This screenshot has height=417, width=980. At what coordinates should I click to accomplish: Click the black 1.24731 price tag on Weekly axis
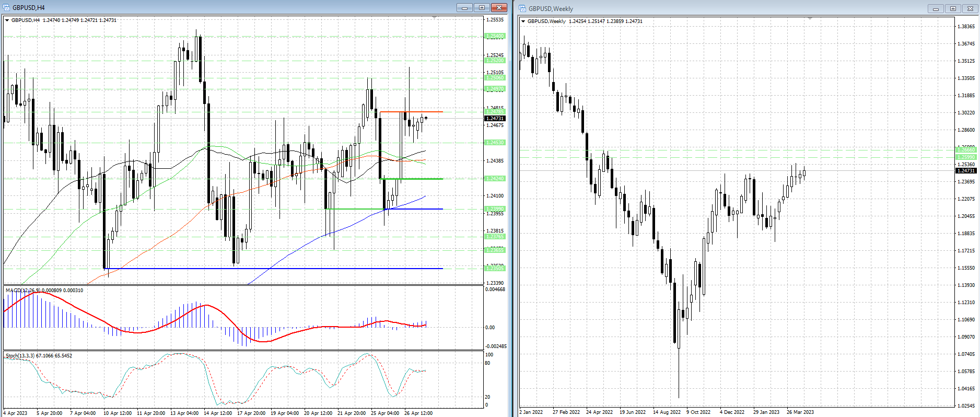point(965,171)
